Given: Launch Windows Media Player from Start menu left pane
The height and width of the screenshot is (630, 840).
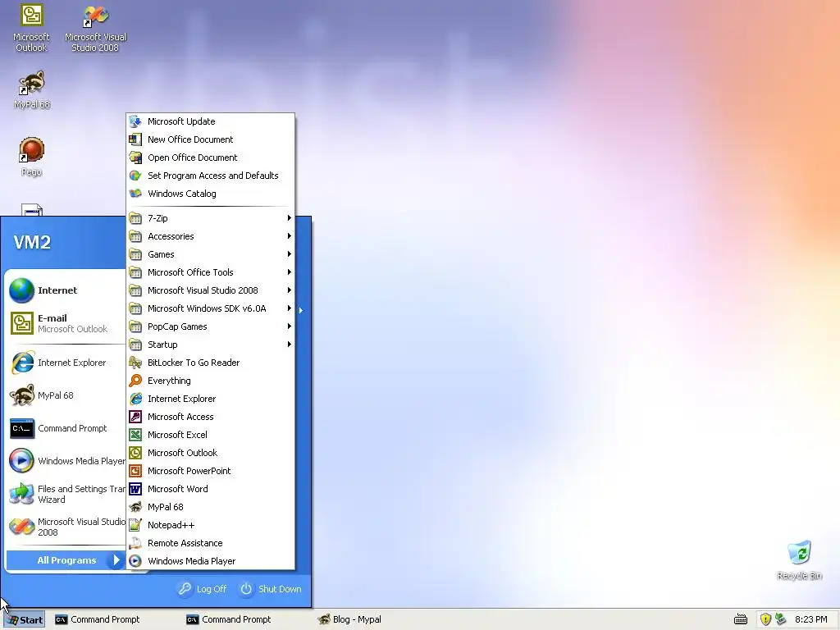Looking at the screenshot, I should (x=66, y=461).
